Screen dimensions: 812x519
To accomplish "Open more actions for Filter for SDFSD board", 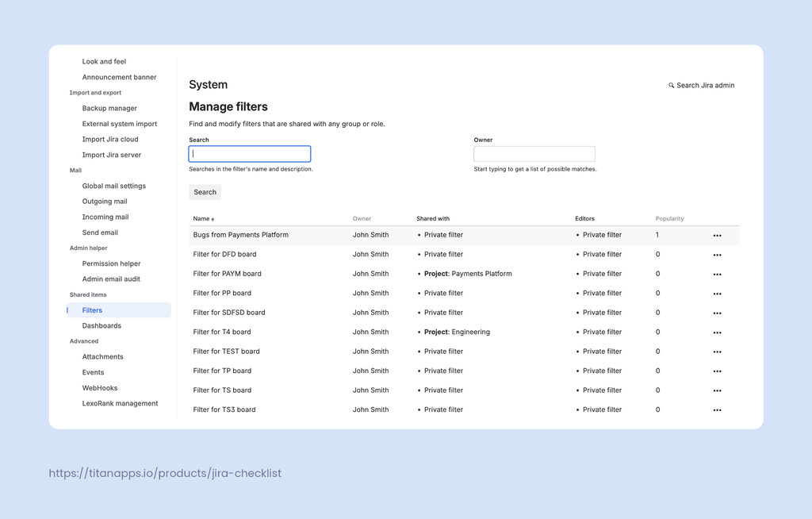I will (717, 313).
